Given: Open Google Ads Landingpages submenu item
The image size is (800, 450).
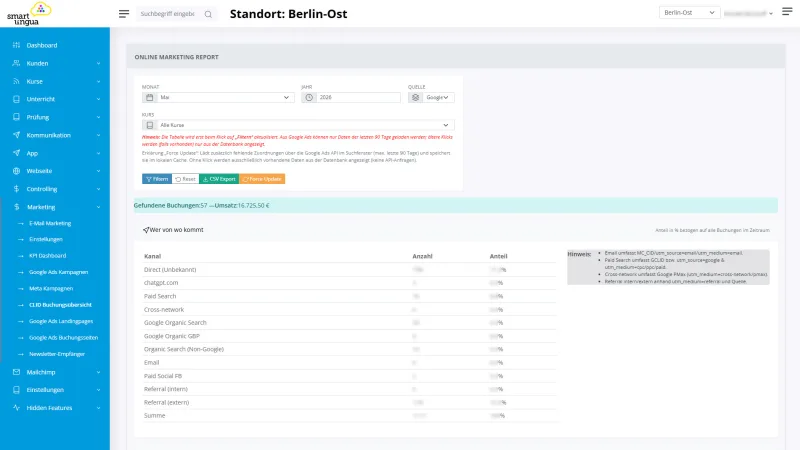Looking at the screenshot, I should (x=61, y=321).
